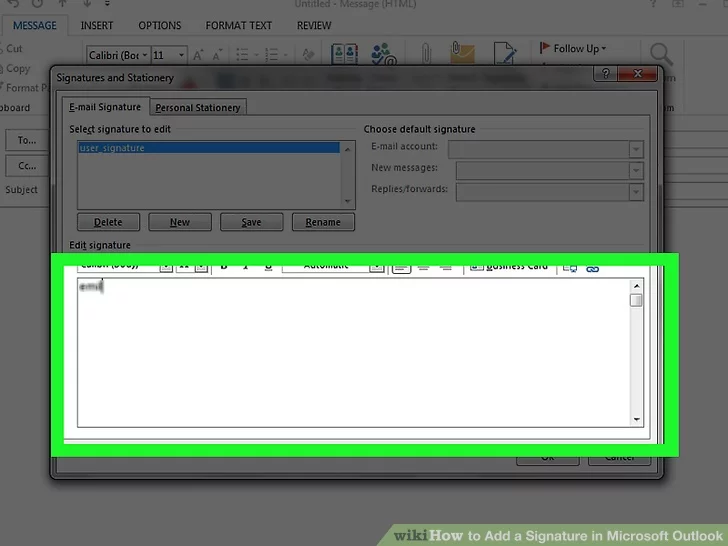The image size is (728, 546).
Task: Open the Follow Up flag menu
Action: point(573,48)
